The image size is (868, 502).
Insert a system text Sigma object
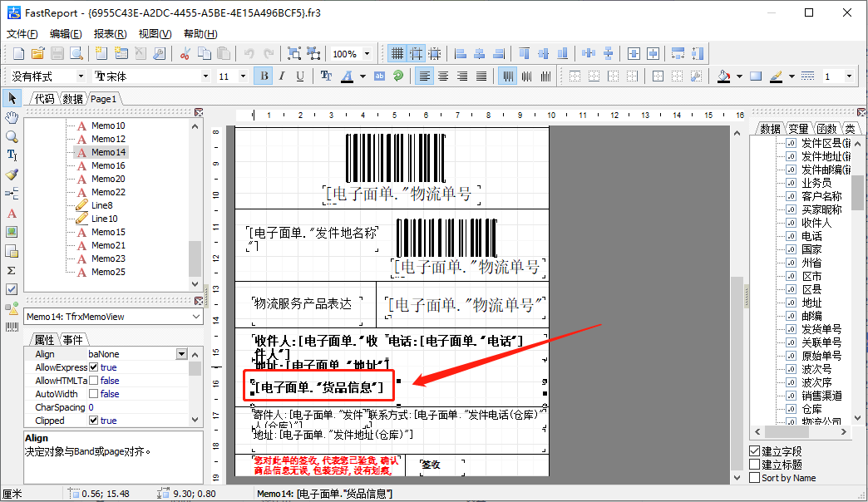click(x=12, y=270)
